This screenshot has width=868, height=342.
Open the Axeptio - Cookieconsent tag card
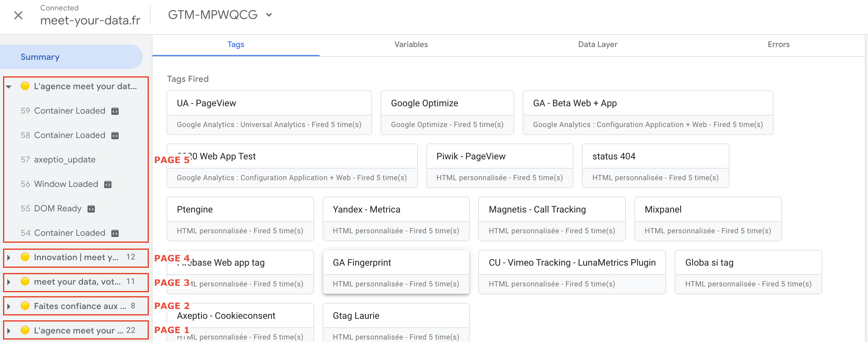click(x=240, y=323)
